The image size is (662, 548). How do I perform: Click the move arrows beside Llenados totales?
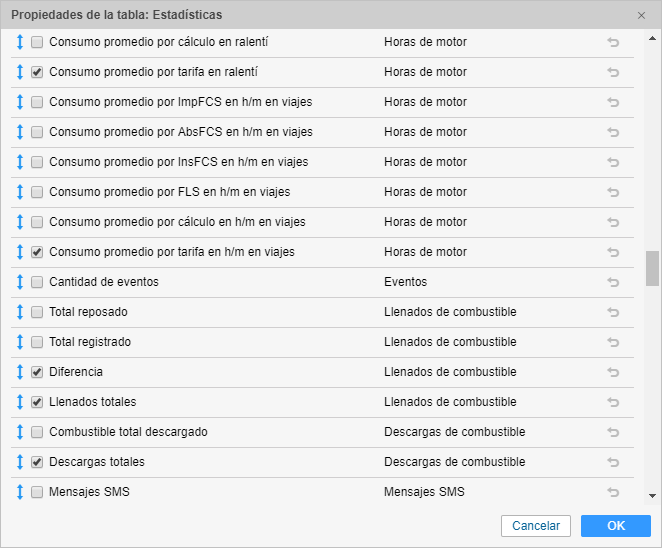19,402
